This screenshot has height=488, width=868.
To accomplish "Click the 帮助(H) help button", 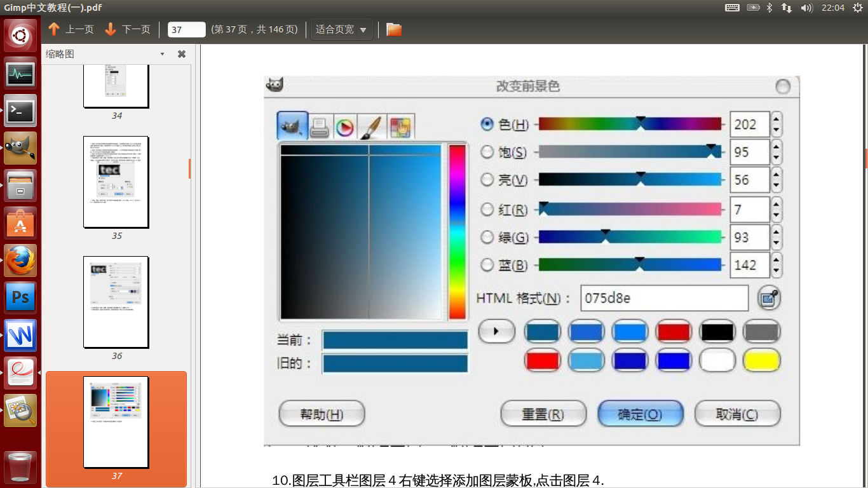I will [x=322, y=414].
